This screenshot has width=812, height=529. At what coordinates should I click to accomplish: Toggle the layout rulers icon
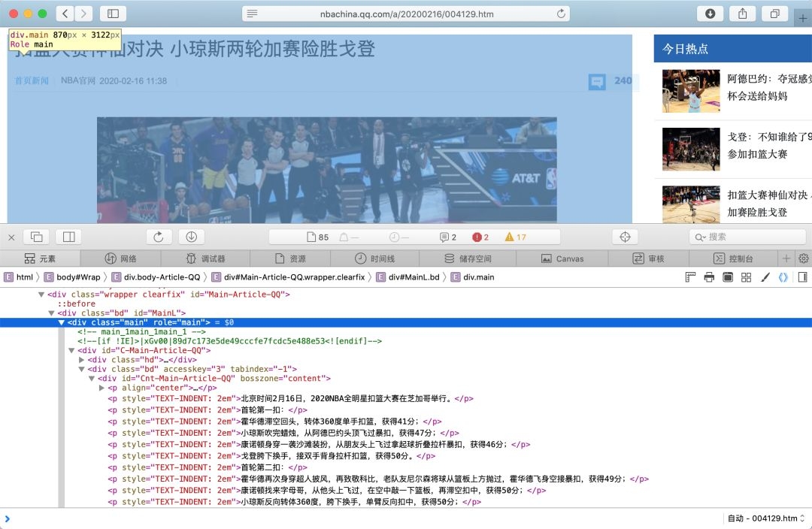point(690,277)
